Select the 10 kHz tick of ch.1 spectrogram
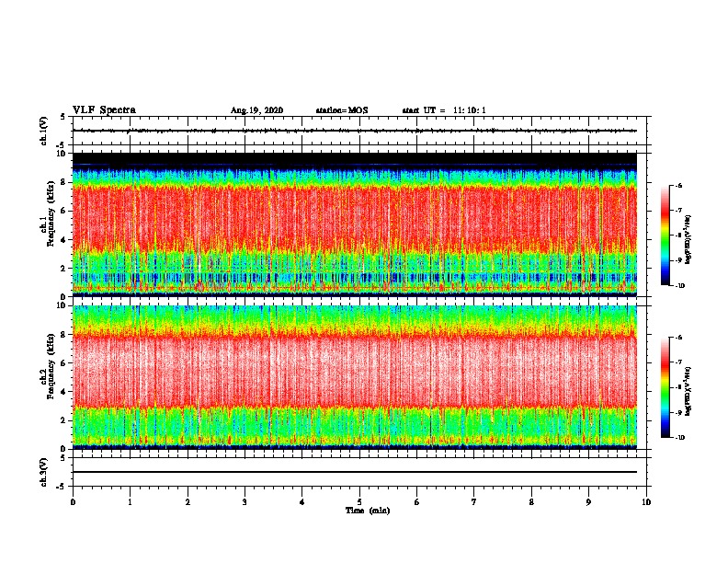Screen dimensions: 728x563 coord(62,154)
